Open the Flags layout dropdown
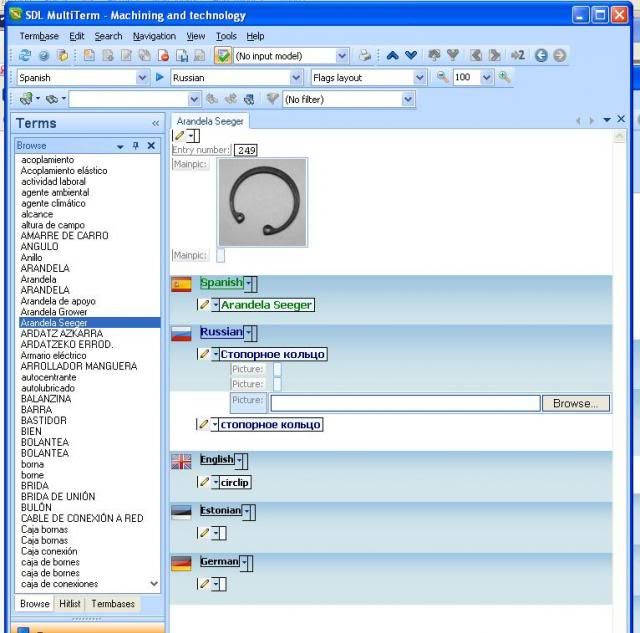 point(419,78)
